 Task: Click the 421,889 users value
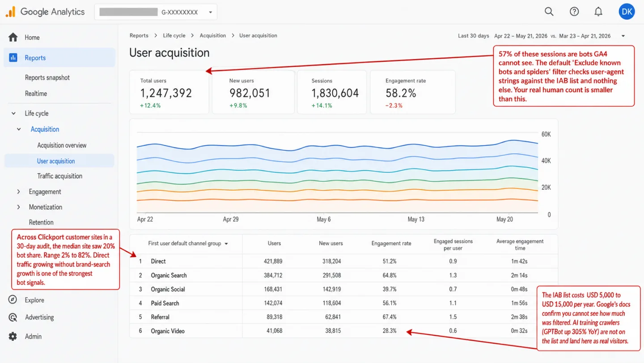[274, 261]
